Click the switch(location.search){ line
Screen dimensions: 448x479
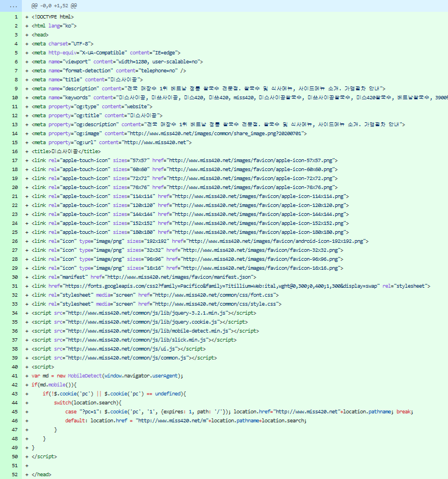(88, 403)
